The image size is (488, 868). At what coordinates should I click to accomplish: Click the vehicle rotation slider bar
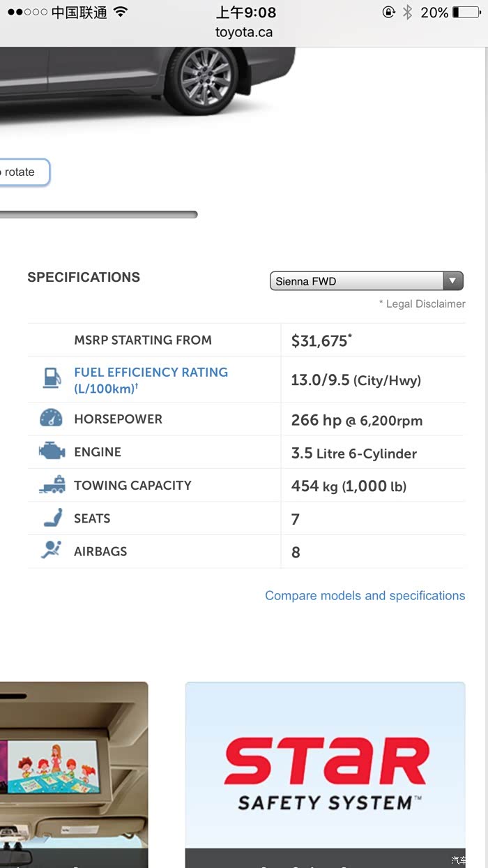coord(98,215)
